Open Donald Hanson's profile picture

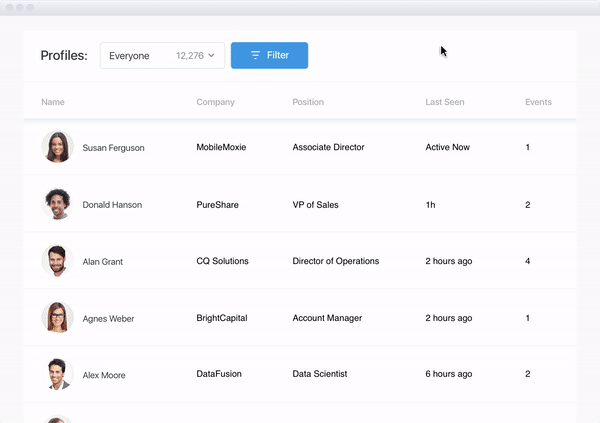[x=57, y=204]
